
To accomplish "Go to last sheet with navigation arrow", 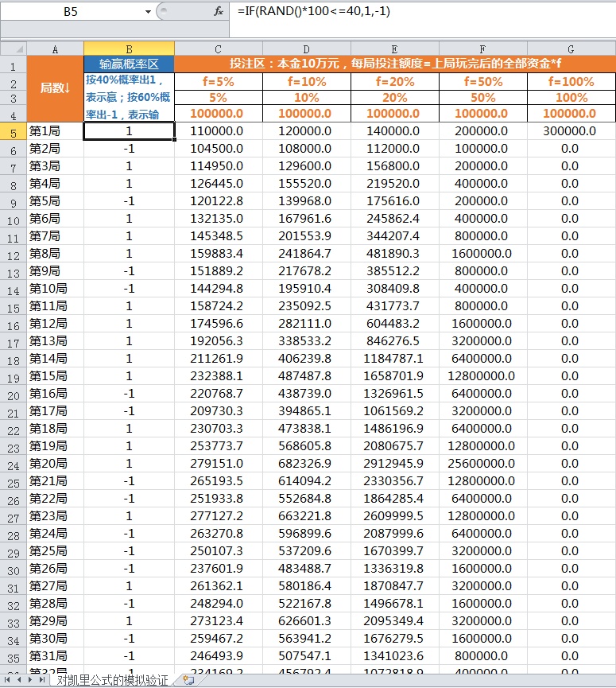I will tap(43, 680).
